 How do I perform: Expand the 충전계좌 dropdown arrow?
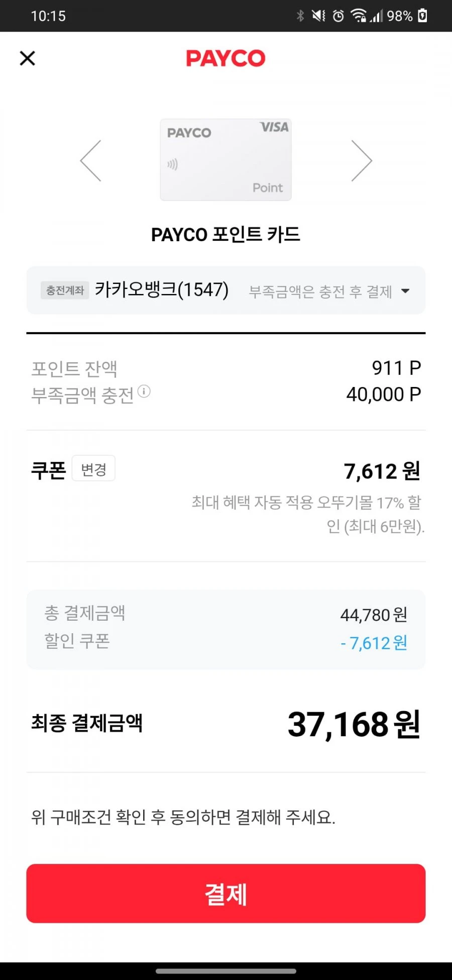point(405,290)
